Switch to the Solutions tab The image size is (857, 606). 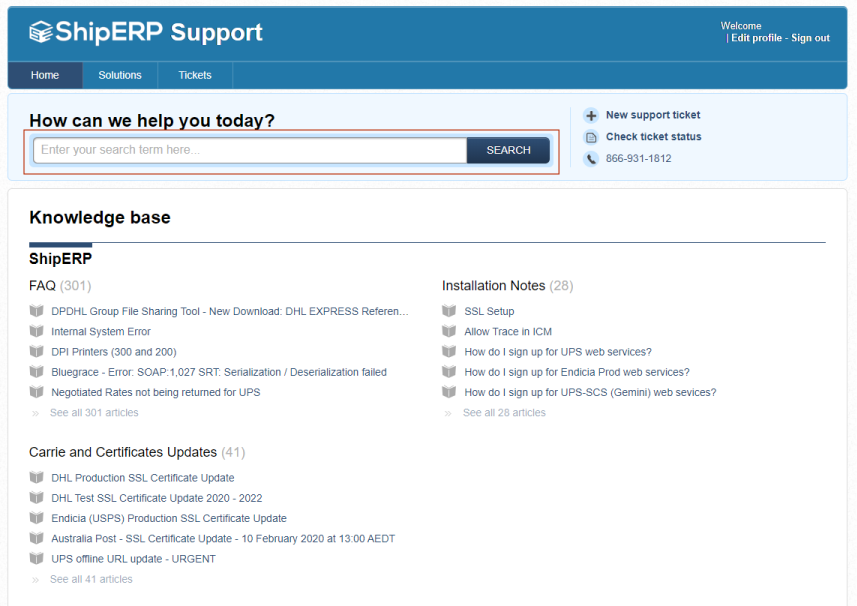point(119,75)
